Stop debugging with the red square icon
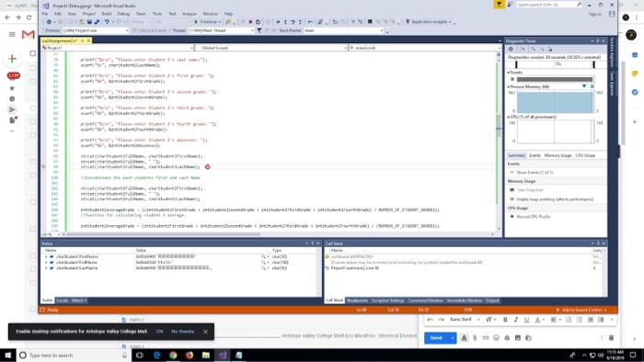The image size is (644, 362). coord(250,22)
